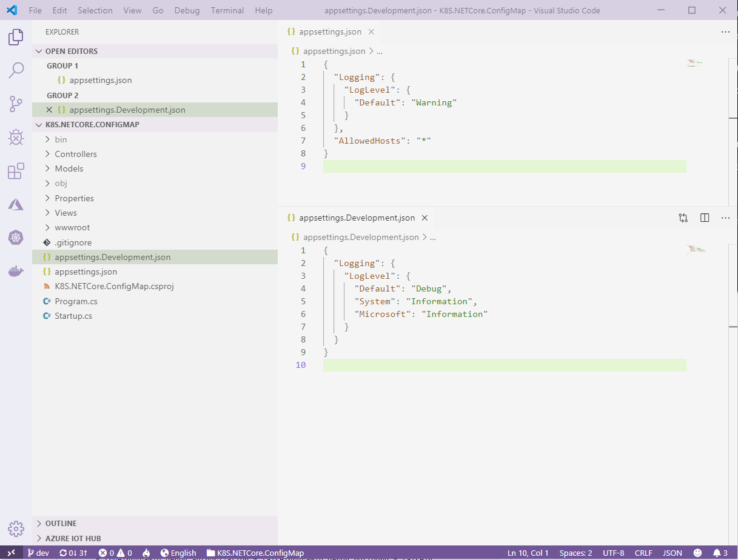Screen dimensions: 738x560
Task: Open notifications bell in status bar
Action: coord(720,553)
